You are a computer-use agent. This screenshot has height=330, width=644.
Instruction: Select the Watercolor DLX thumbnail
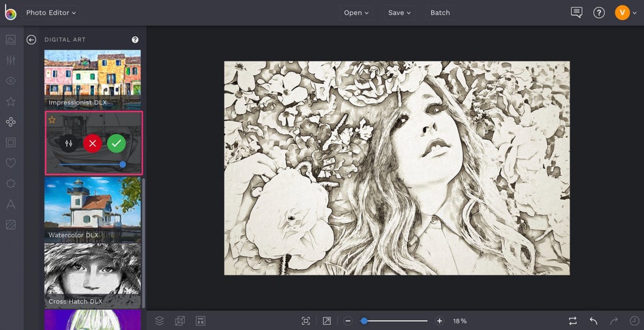[93, 209]
